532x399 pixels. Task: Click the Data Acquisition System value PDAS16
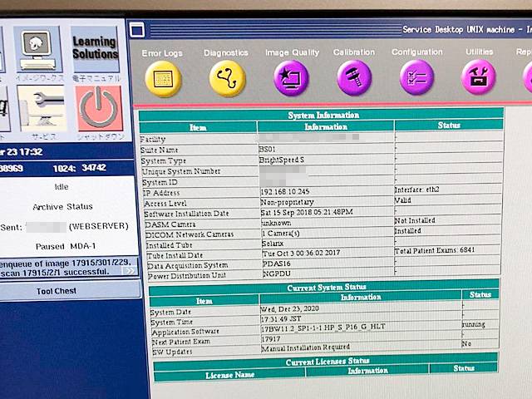tap(277, 264)
